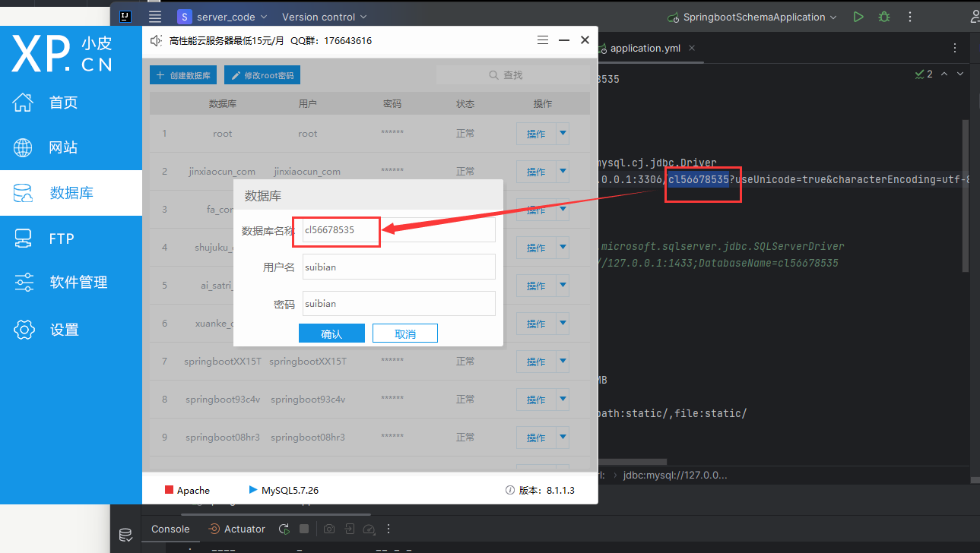Select the 数据库 database section in the sidebar

pos(71,193)
